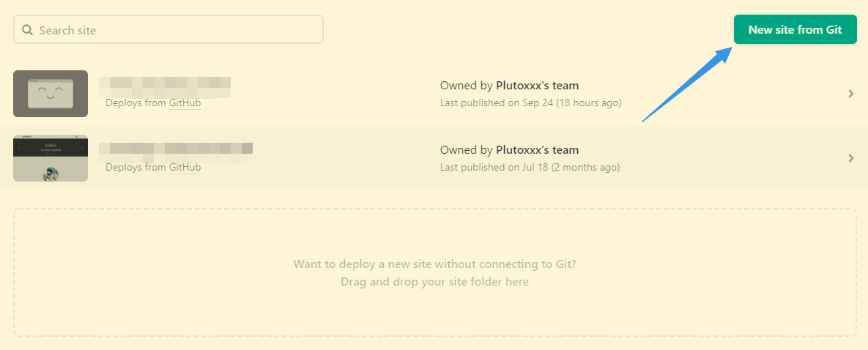Click Deploys from label on the first site
Viewport: 868px width, 350px height.
(136, 103)
